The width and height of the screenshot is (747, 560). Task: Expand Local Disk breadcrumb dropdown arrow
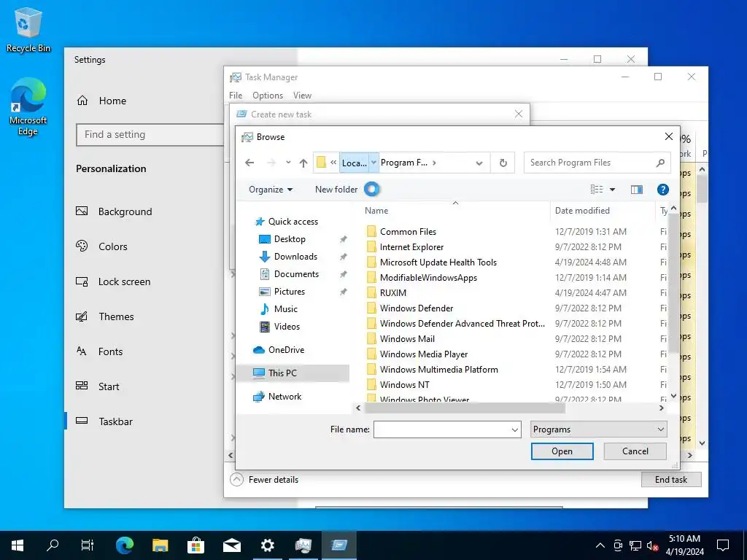[x=374, y=163]
